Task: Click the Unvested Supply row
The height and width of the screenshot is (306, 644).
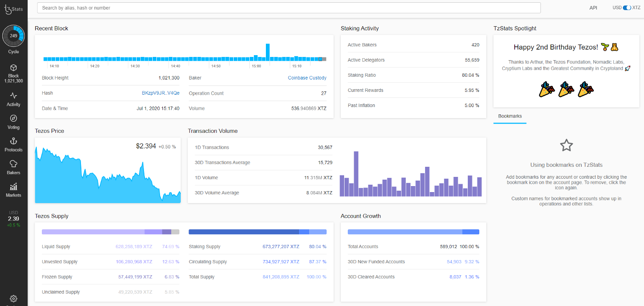Action: [x=110, y=262]
